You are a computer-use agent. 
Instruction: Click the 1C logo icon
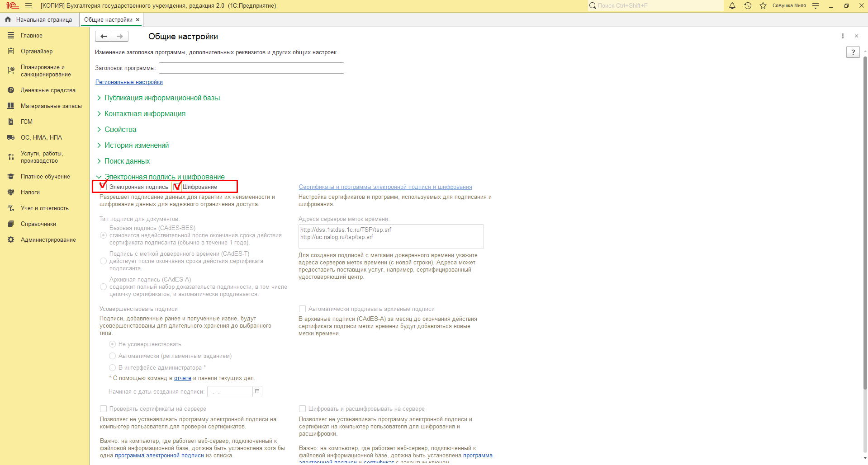(12, 6)
